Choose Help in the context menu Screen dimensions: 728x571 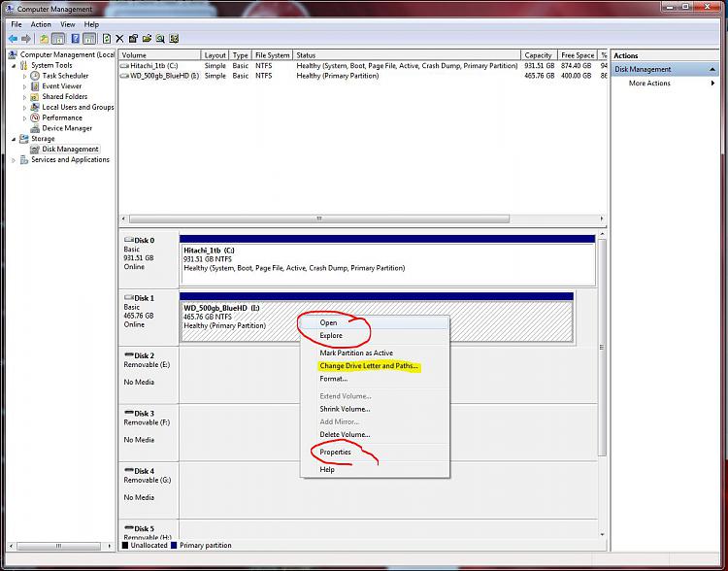(375, 470)
